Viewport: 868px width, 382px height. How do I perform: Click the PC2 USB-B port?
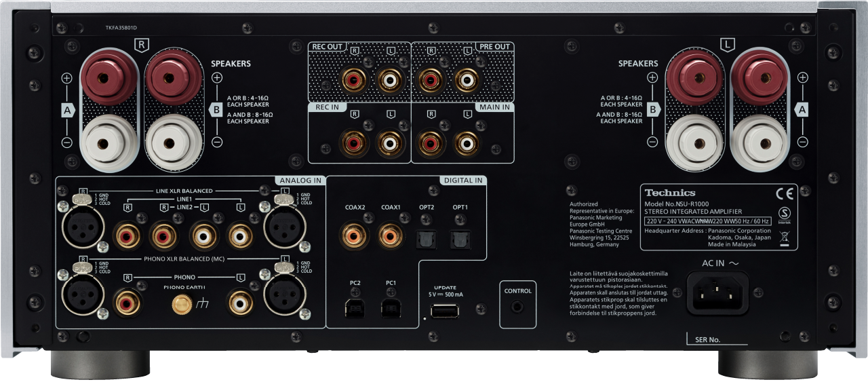coord(354,309)
